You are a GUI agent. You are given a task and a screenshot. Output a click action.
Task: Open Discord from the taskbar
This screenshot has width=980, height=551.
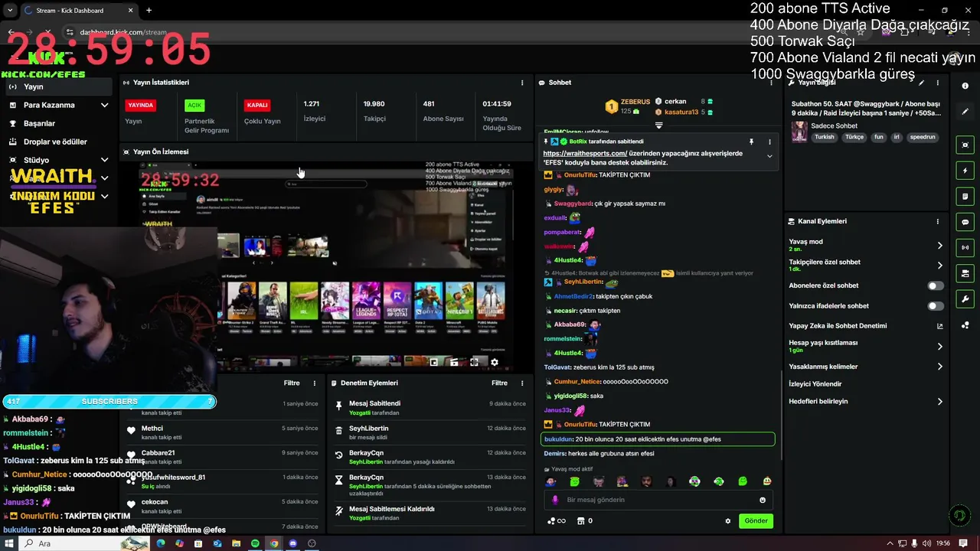[x=292, y=543]
